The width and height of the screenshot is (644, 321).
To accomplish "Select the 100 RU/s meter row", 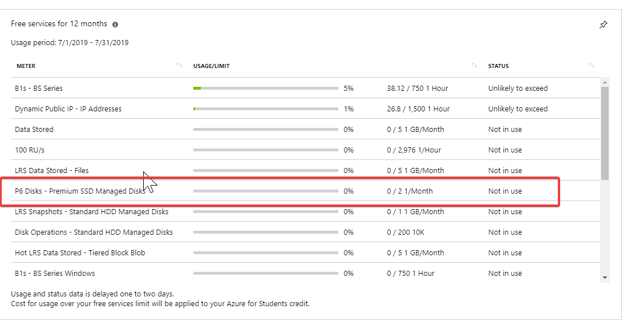I will click(29, 150).
